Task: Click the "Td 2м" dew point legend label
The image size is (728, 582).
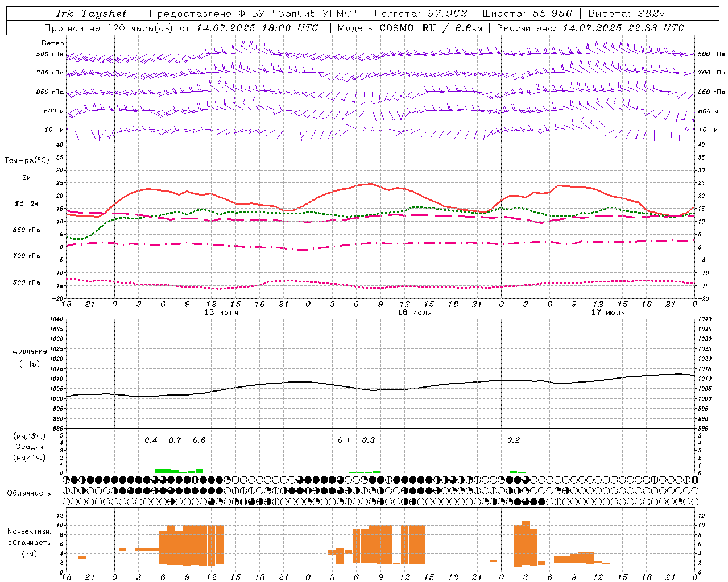Action: [27, 203]
